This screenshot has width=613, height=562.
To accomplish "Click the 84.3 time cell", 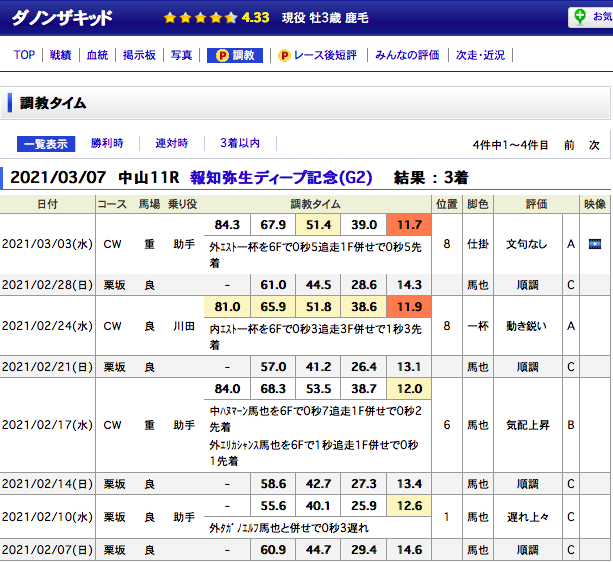I will coord(227,225).
